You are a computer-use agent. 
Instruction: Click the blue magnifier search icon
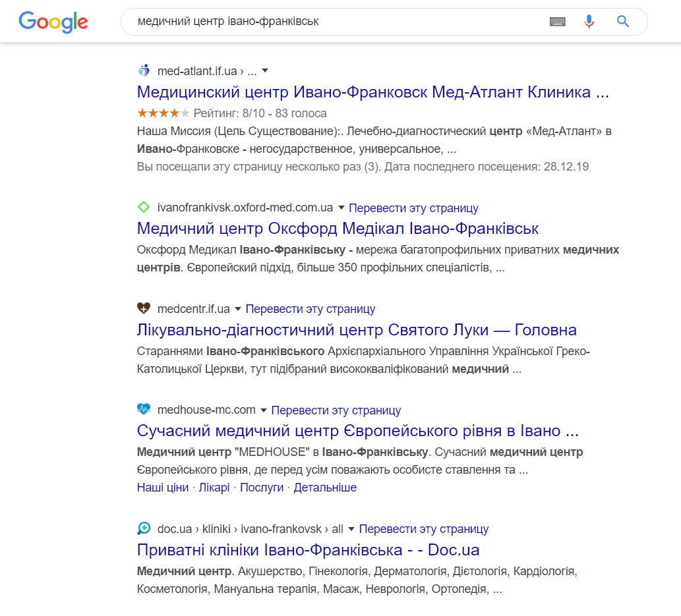tap(623, 21)
